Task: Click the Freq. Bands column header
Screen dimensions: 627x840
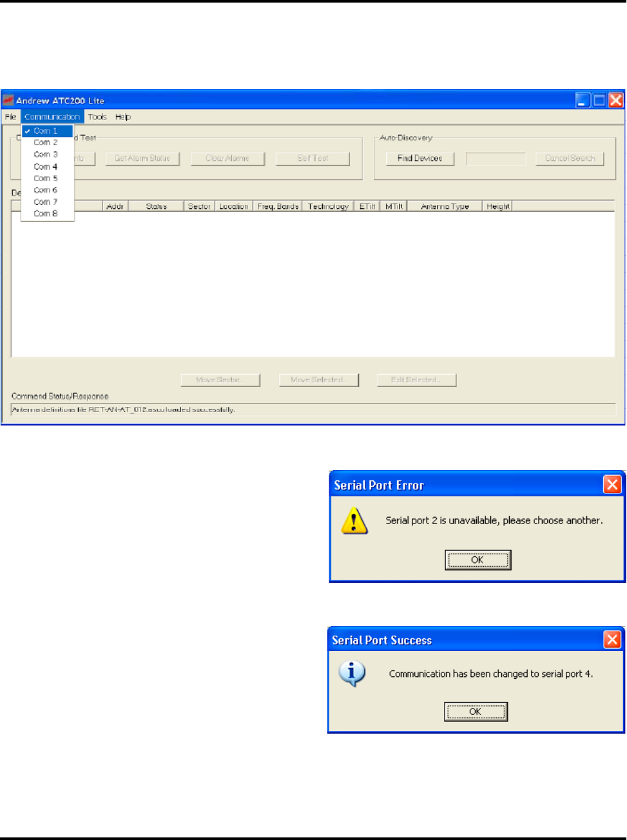Action: (278, 206)
